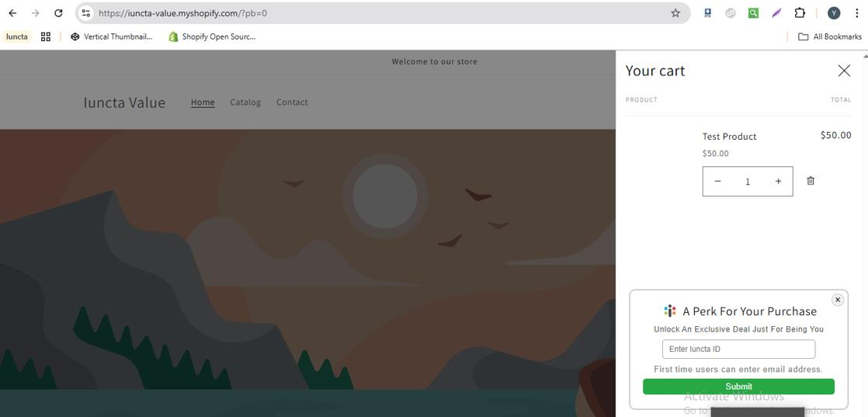Image resolution: width=868 pixels, height=417 pixels.
Task: Go to the Contact page
Action: pos(292,103)
